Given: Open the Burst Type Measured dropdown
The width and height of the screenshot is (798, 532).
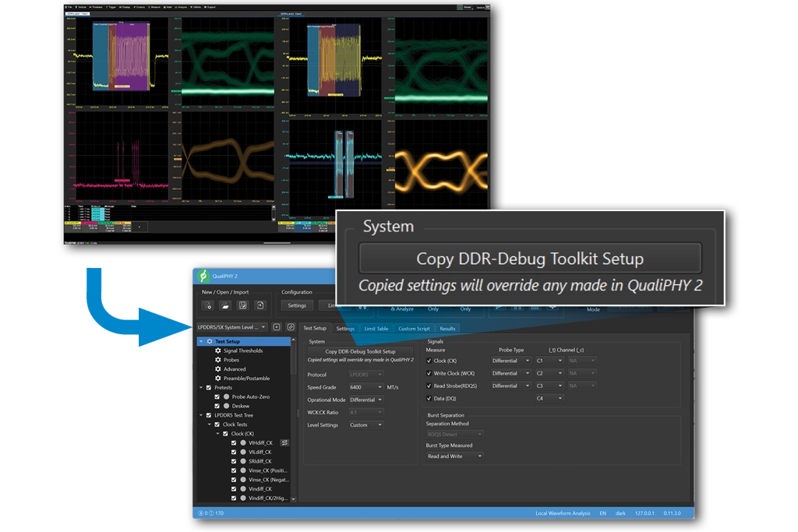Looking at the screenshot, I should click(454, 456).
